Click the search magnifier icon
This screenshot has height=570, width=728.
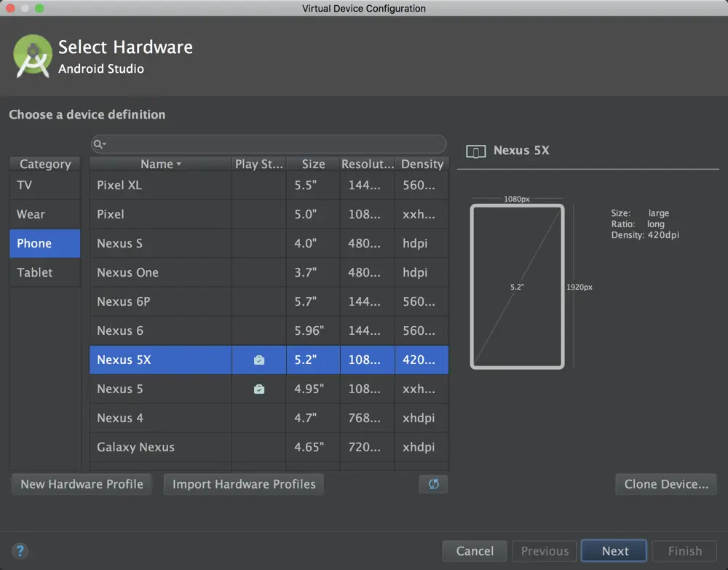pos(98,144)
